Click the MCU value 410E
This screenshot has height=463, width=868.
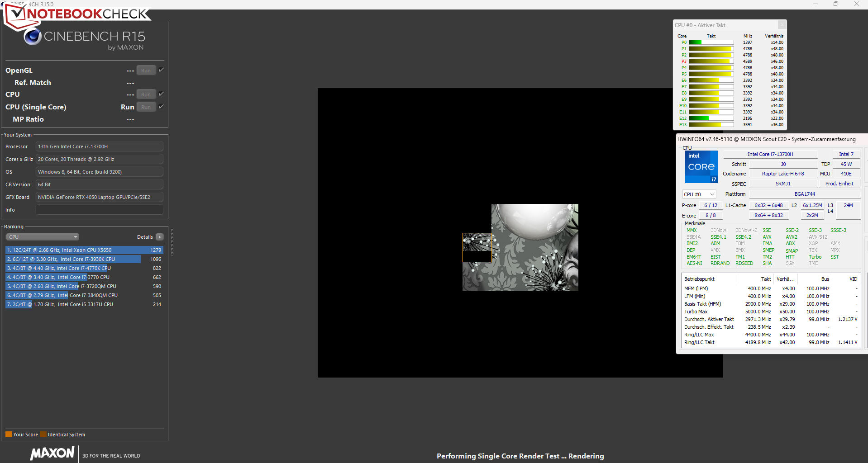coord(846,174)
